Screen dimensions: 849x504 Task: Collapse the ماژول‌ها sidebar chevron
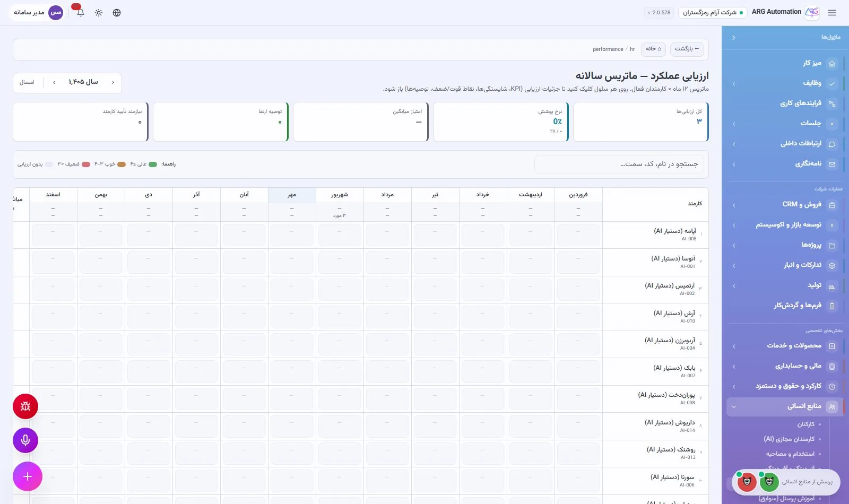point(734,38)
